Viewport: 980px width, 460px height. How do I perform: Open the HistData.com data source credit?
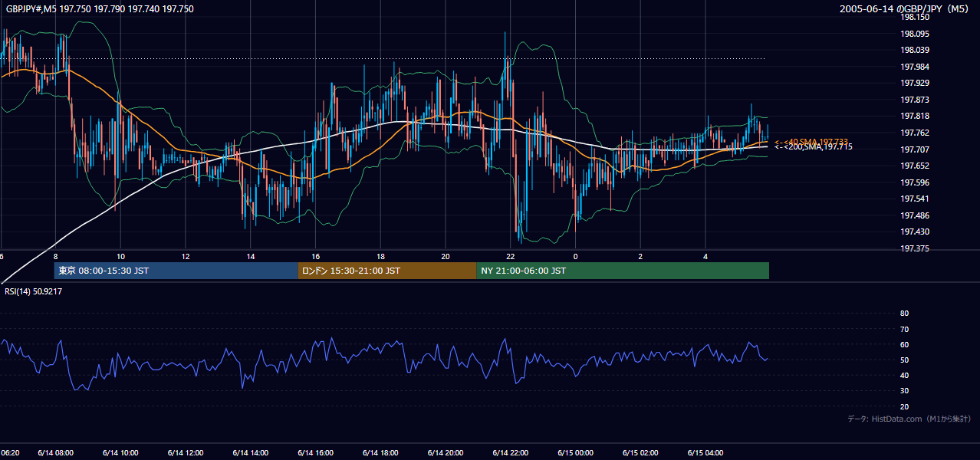909,419
